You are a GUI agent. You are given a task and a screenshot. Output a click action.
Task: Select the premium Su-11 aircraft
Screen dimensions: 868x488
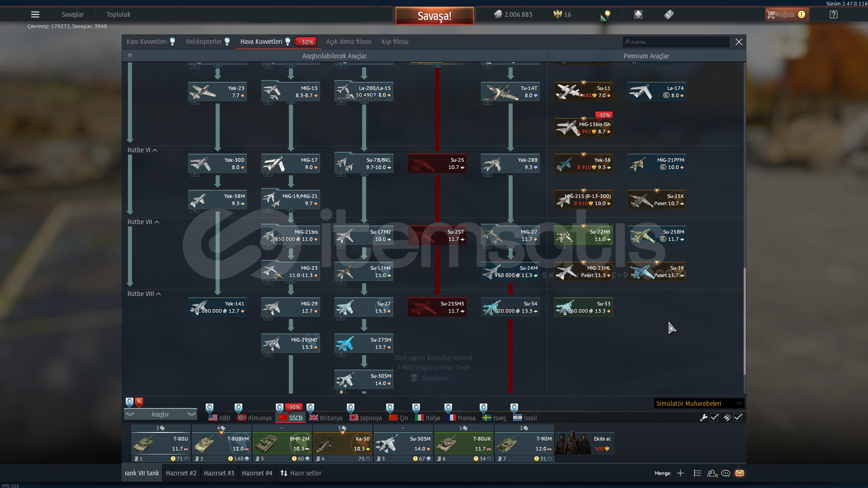584,91
